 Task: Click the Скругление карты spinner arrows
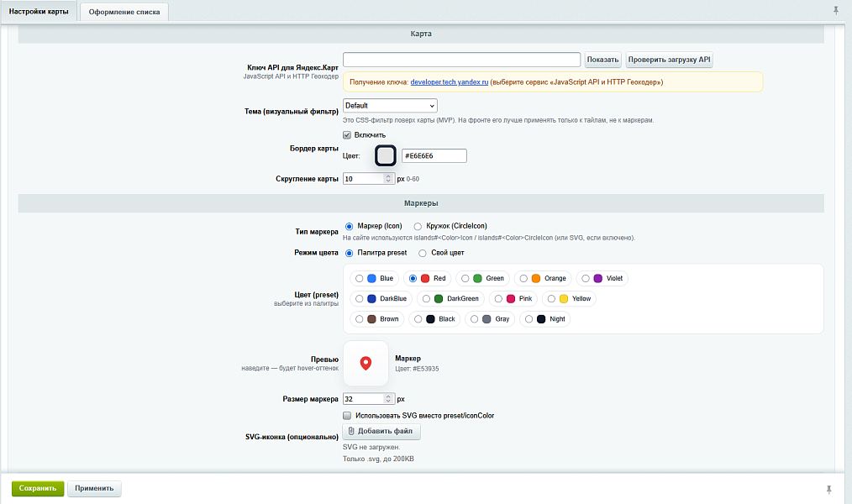tap(388, 179)
